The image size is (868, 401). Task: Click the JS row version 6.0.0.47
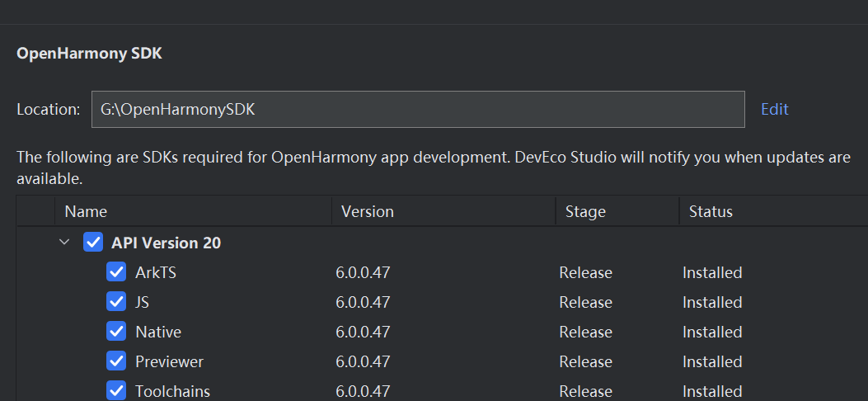pyautogui.click(x=363, y=303)
